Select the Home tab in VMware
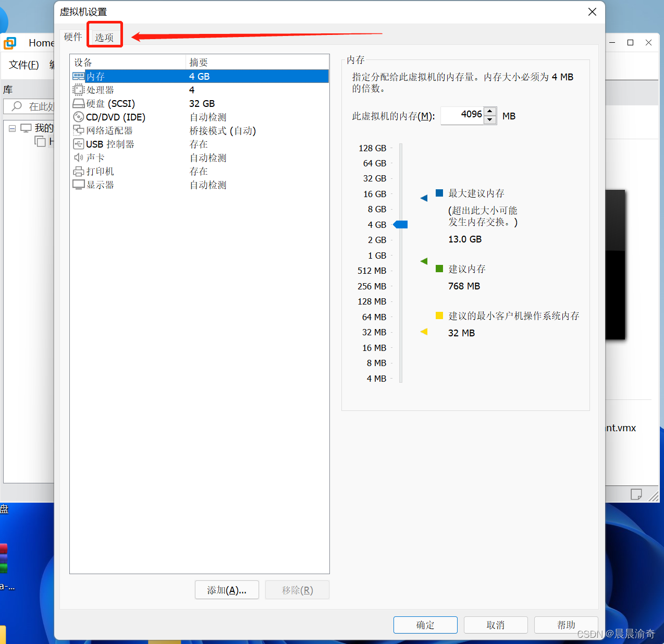 point(41,43)
